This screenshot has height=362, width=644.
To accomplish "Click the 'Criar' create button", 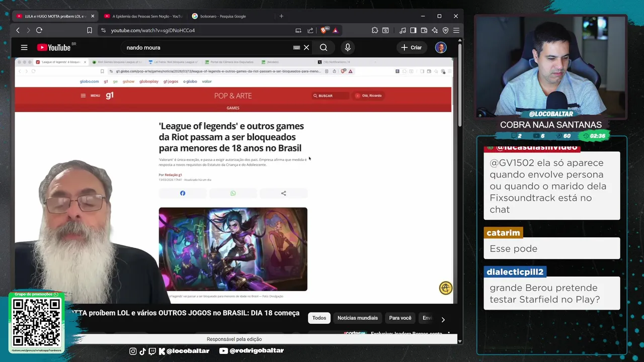I will 411,47.
